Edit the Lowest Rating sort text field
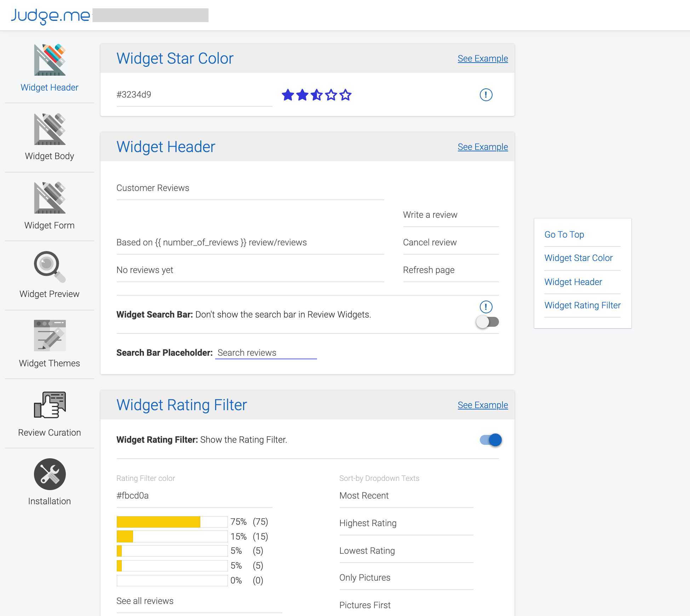The width and height of the screenshot is (690, 616). coord(406,551)
